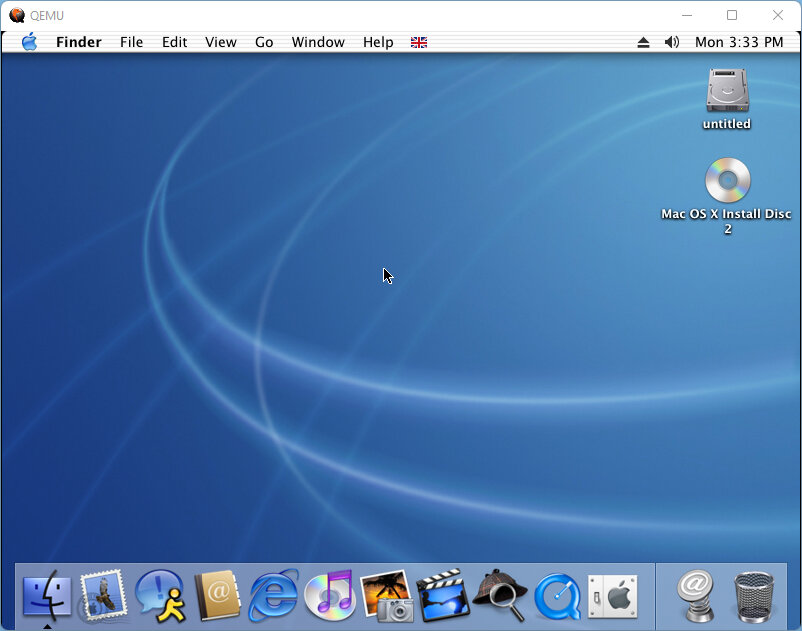
Task: Select the untitled hard drive icon
Action: pyautogui.click(x=727, y=91)
